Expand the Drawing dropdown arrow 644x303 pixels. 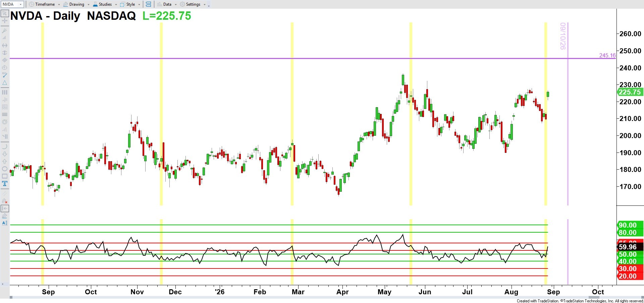tap(89, 4)
